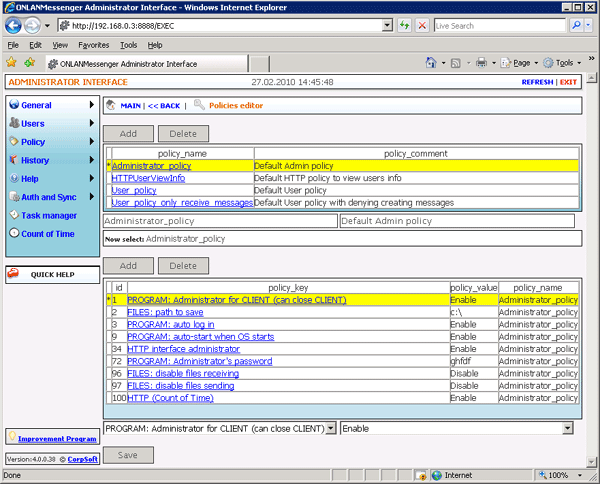Open the Policy sidebar section
Image resolution: width=600 pixels, height=484 pixels.
point(33,142)
